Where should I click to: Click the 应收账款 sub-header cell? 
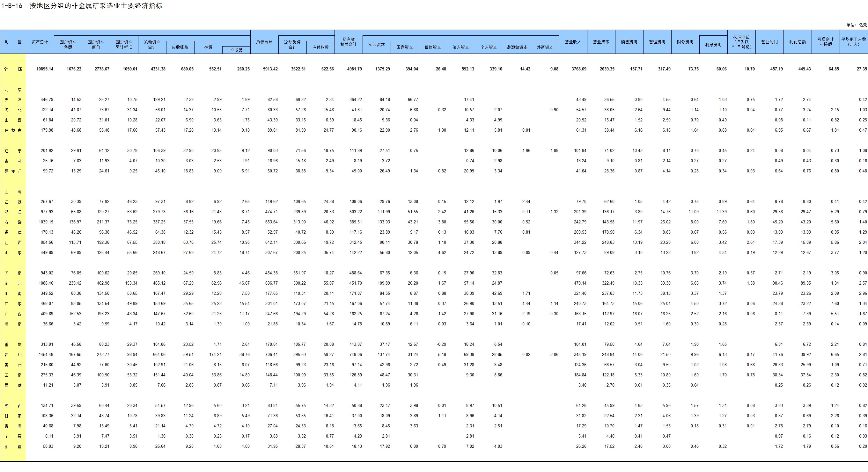coord(180,47)
